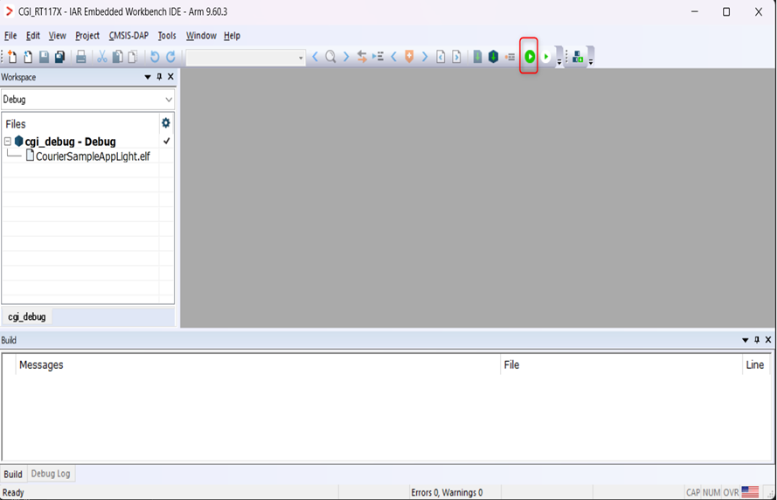Jump to the previous bookmark
The height and width of the screenshot is (500, 777).
[394, 57]
